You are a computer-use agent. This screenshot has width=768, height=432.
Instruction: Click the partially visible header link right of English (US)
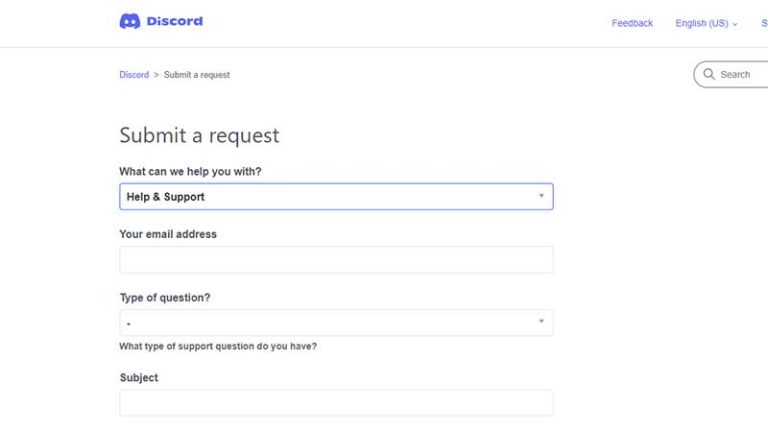click(764, 23)
